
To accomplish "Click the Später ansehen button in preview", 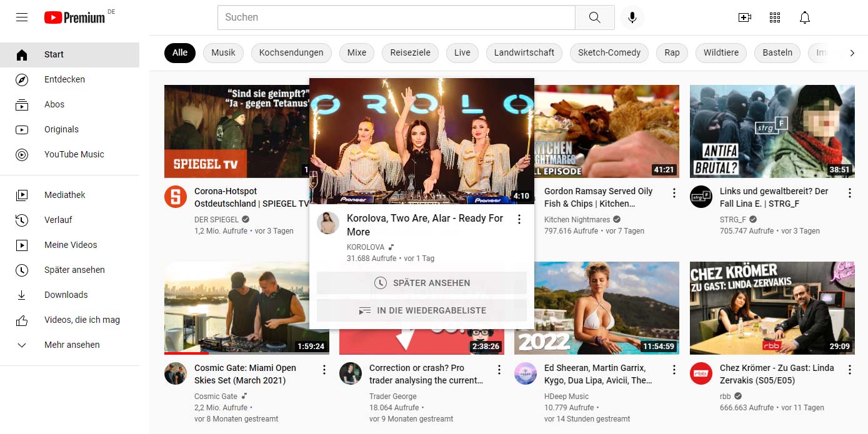I will [x=422, y=283].
